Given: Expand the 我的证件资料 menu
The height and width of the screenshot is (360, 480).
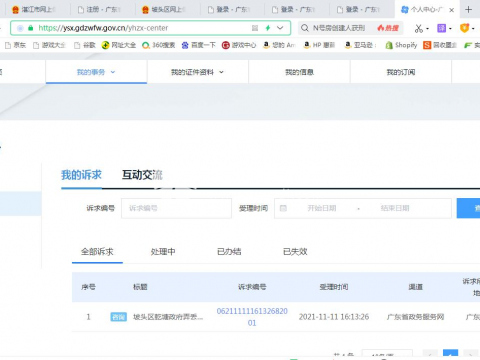Looking at the screenshot, I should click(197, 72).
